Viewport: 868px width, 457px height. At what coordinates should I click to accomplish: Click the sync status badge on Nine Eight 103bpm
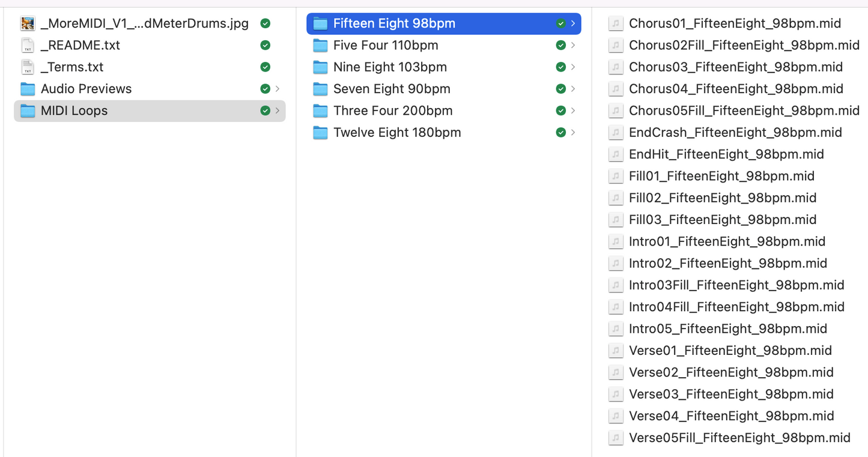[560, 67]
